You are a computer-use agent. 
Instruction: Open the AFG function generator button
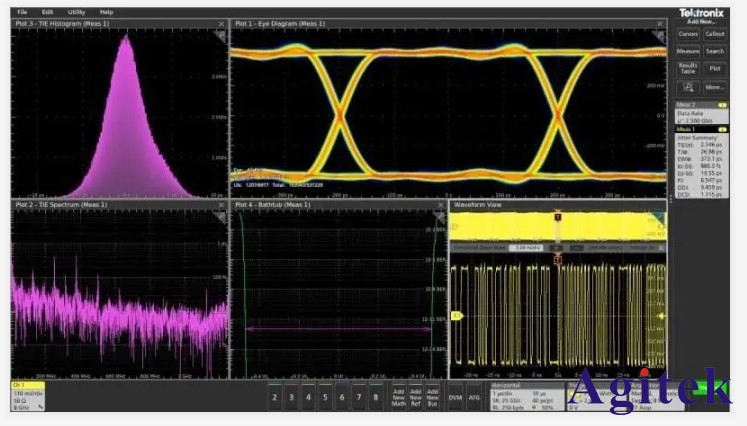[x=474, y=396]
